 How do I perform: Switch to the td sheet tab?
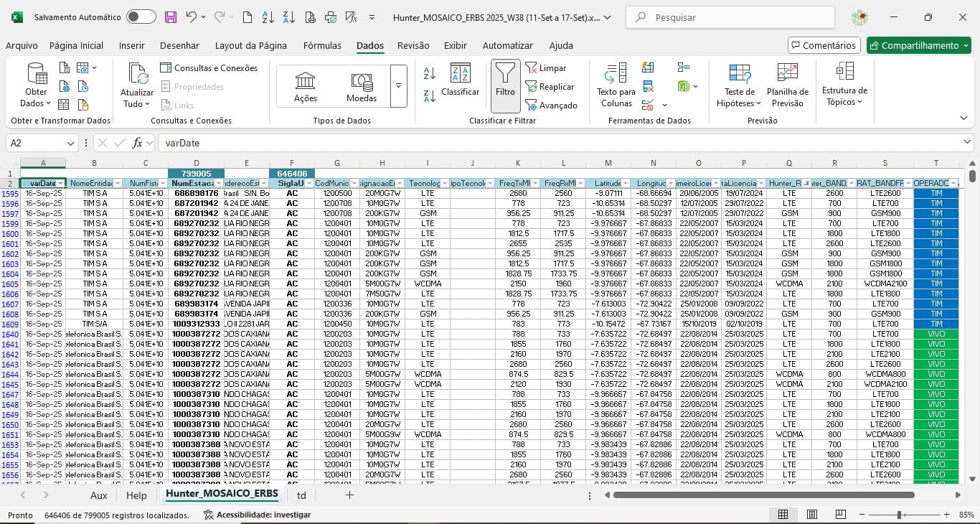click(x=301, y=495)
